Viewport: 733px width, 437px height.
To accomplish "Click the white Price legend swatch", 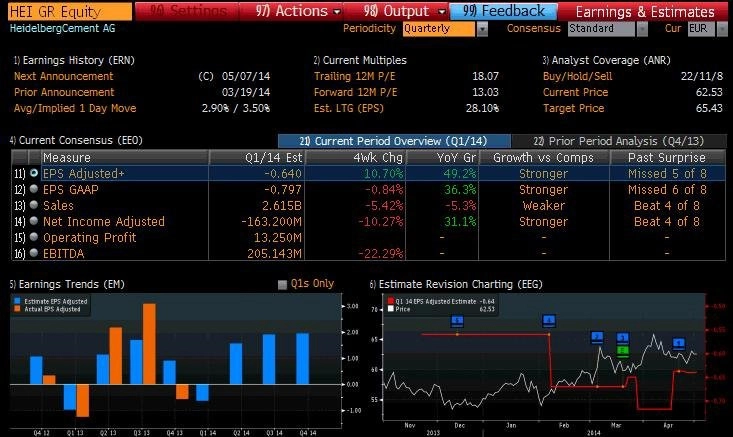I will tap(390, 309).
